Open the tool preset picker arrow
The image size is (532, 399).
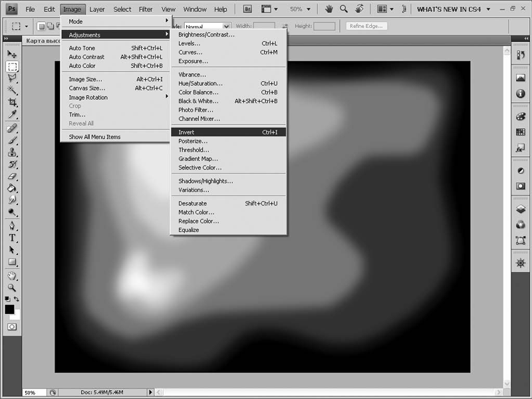coord(26,26)
